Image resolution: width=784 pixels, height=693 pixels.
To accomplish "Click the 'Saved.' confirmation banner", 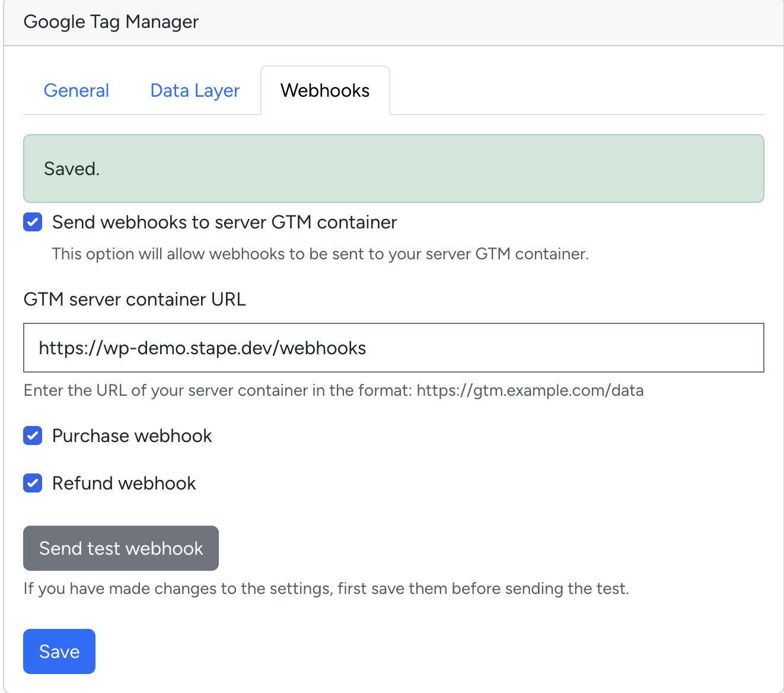I will tap(394, 169).
